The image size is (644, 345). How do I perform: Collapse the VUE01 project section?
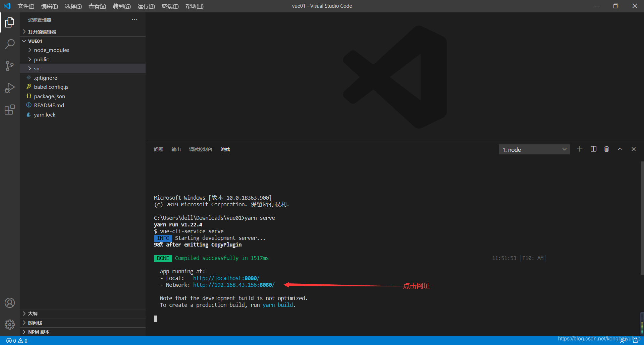pos(24,41)
